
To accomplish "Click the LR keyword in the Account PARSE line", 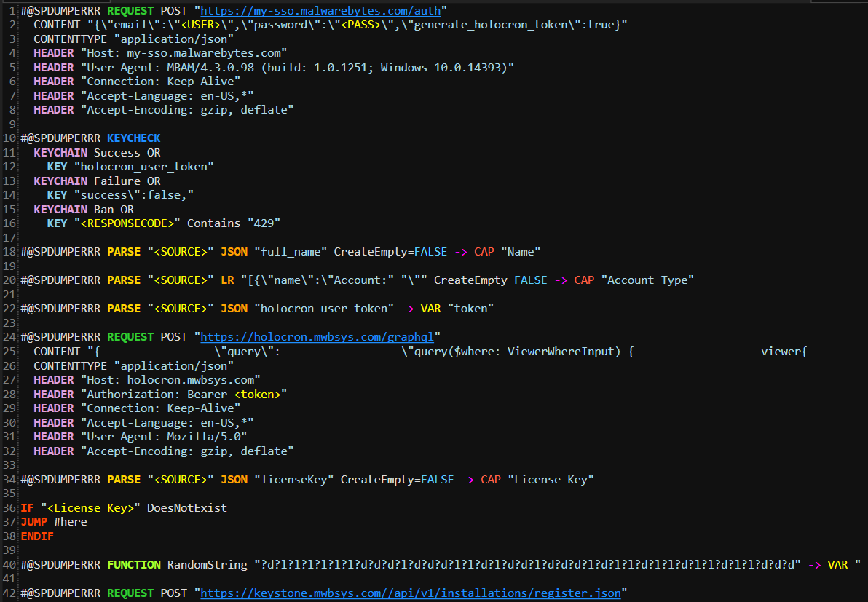I will (x=227, y=280).
